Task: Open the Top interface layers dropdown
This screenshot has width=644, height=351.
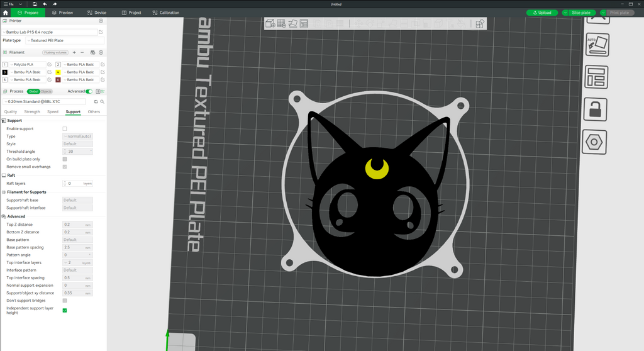Action: click(x=77, y=263)
